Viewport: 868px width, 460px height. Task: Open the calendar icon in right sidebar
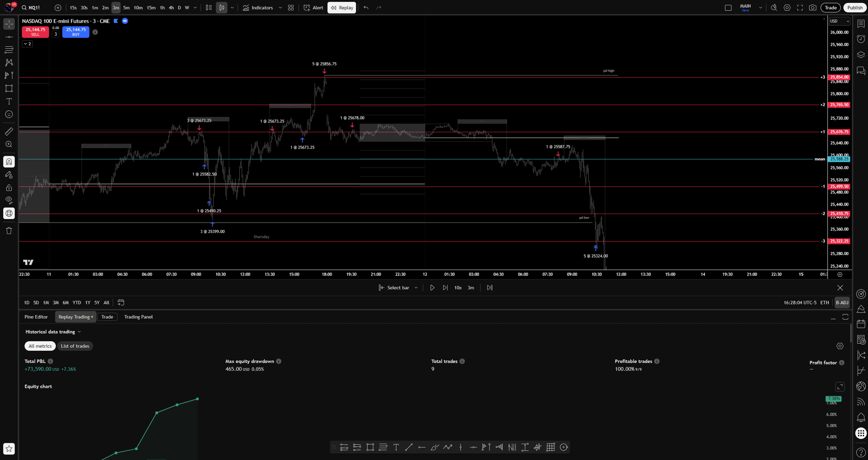point(861,324)
